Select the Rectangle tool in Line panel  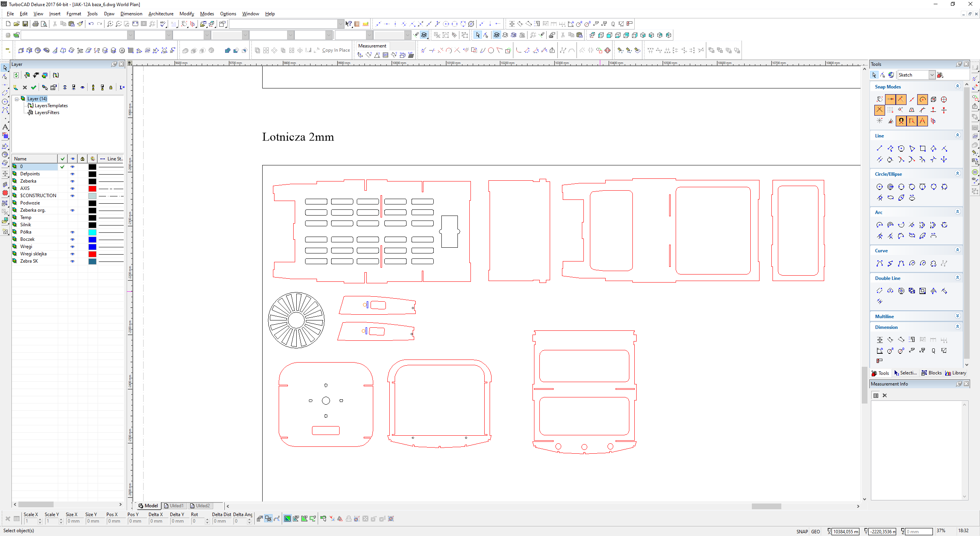(x=923, y=149)
